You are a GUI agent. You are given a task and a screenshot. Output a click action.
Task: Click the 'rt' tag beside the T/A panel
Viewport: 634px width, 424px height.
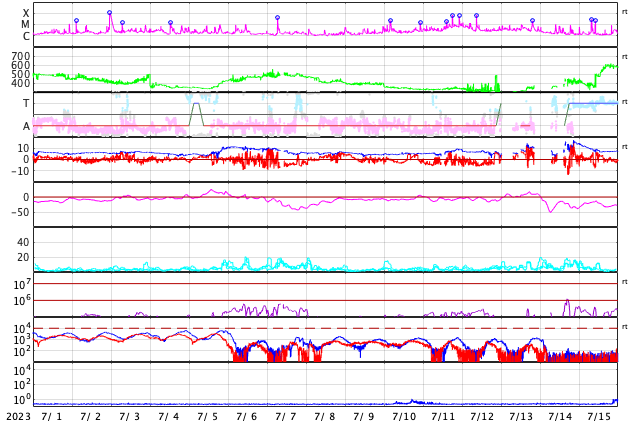click(625, 102)
